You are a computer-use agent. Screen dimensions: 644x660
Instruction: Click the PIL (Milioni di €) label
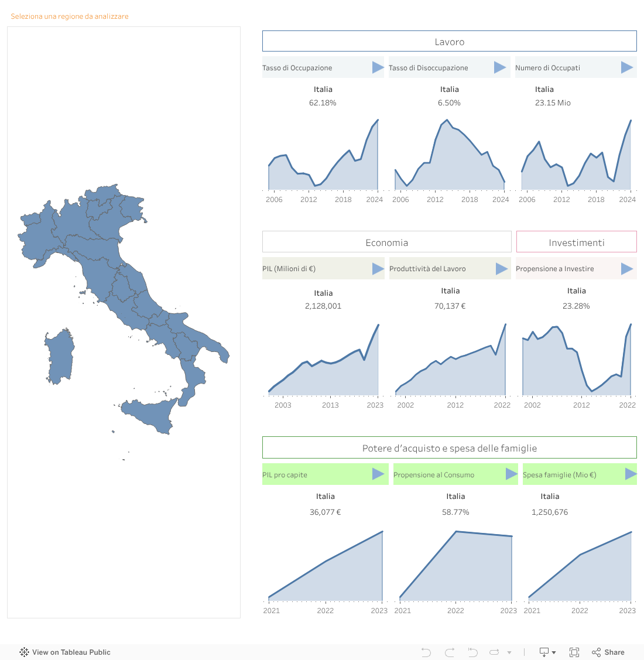click(x=289, y=269)
